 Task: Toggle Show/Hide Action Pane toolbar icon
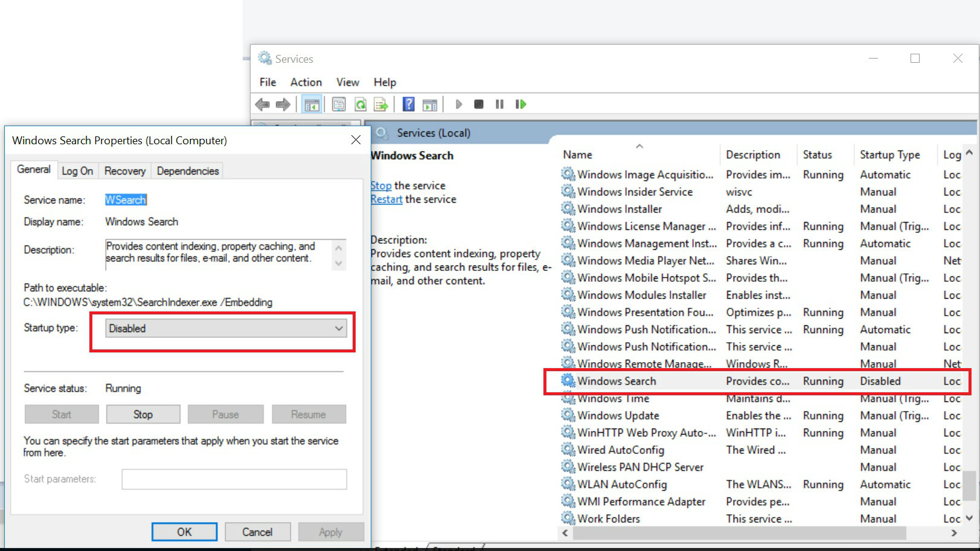(x=430, y=104)
